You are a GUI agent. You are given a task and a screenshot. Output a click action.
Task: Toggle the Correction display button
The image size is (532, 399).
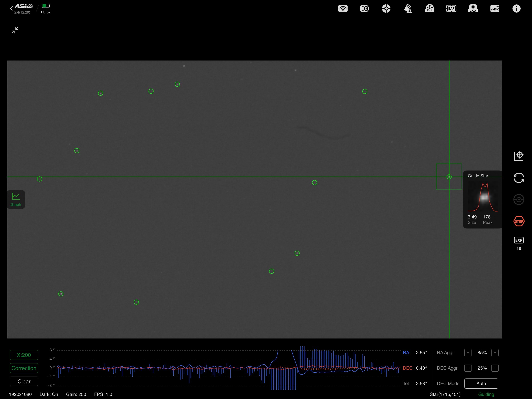24,368
